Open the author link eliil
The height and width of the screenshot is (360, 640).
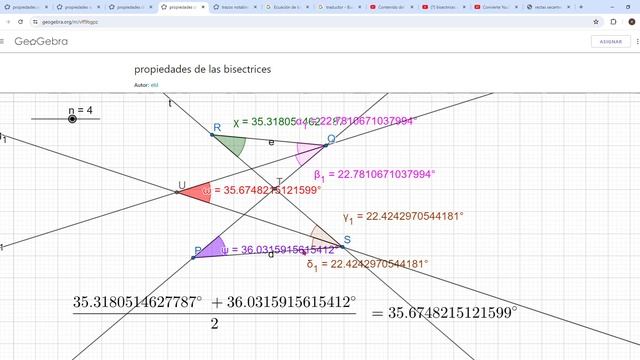[154, 85]
